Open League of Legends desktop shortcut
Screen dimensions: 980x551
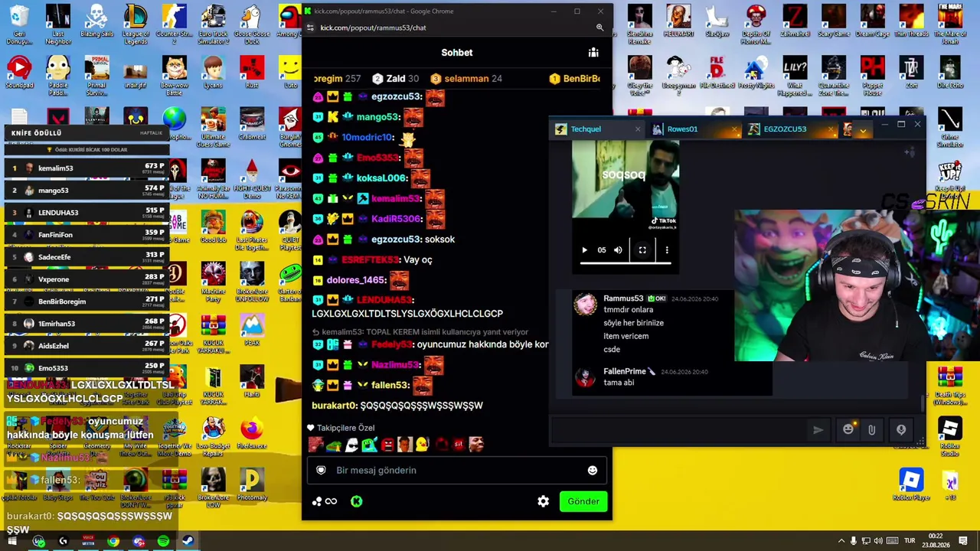point(136,25)
